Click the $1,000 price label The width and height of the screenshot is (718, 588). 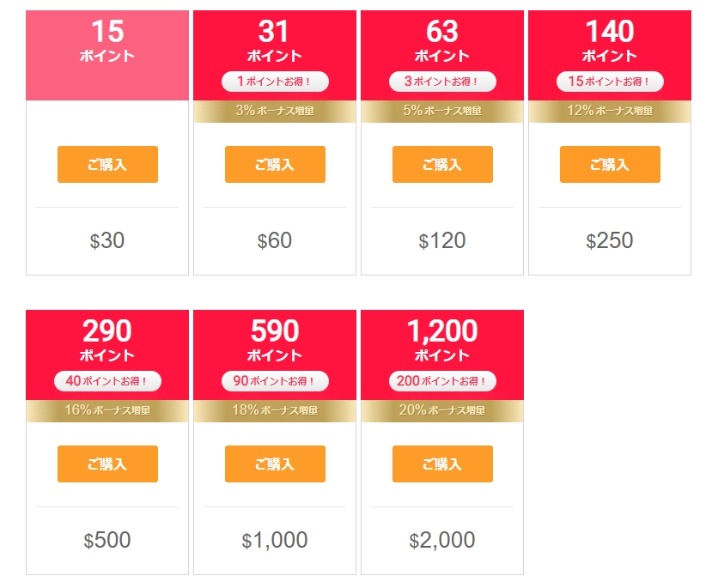275,540
